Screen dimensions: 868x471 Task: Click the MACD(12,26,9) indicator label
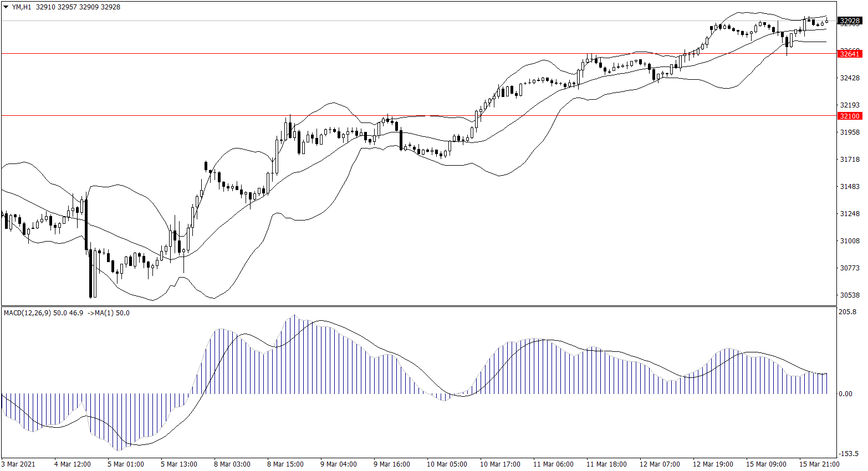coord(27,313)
